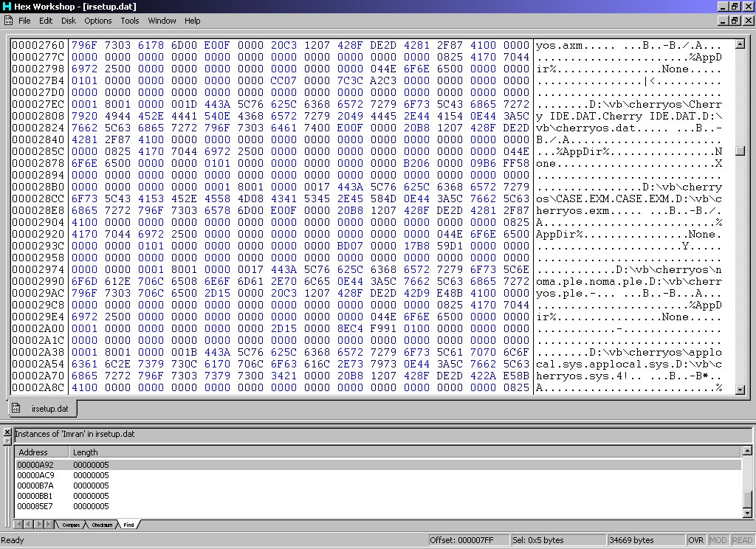This screenshot has width=756, height=549.
Task: Open the Window menu
Action: [x=162, y=21]
